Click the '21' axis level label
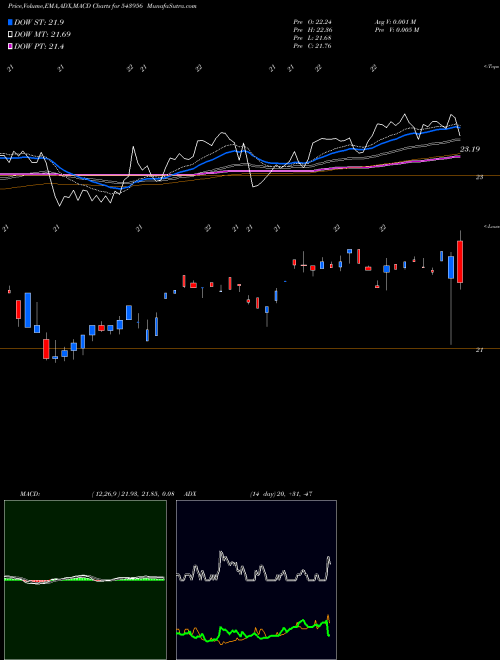500x660 pixels. [479, 350]
